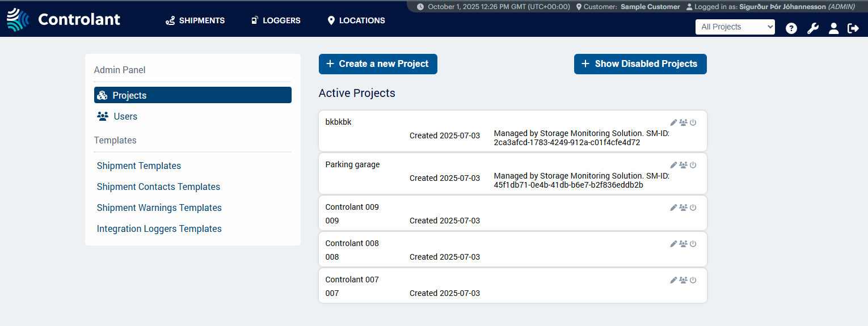868x326 pixels.
Task: Open Shipment Templates link
Action: [139, 166]
